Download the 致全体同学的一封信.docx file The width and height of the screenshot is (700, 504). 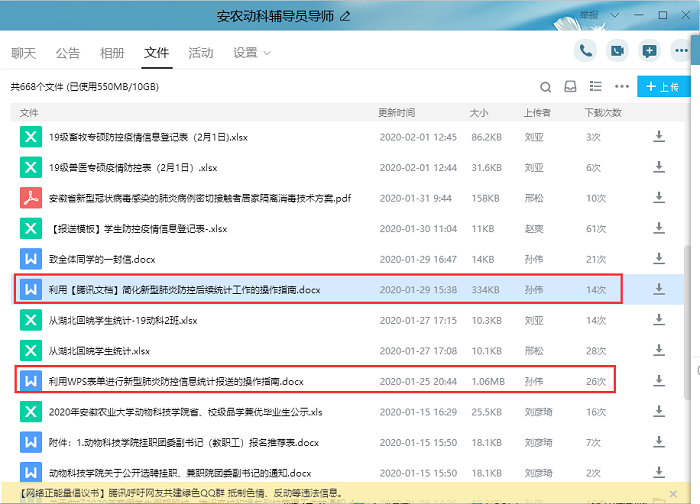point(659,259)
